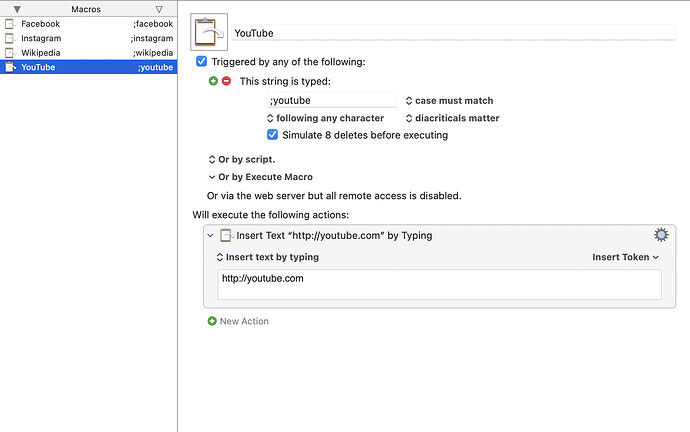
Task: Open the diacriticals matter dropdown
Action: (x=452, y=118)
